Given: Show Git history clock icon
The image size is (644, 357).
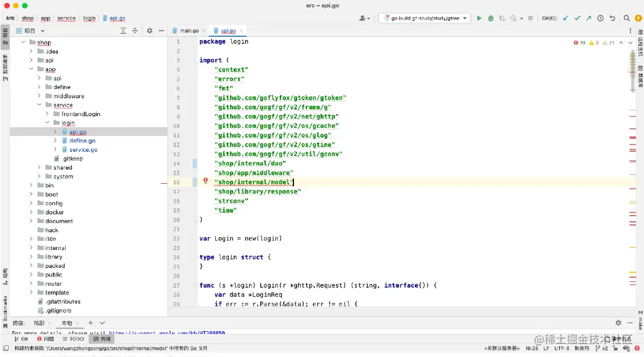Looking at the screenshot, I should [x=600, y=18].
